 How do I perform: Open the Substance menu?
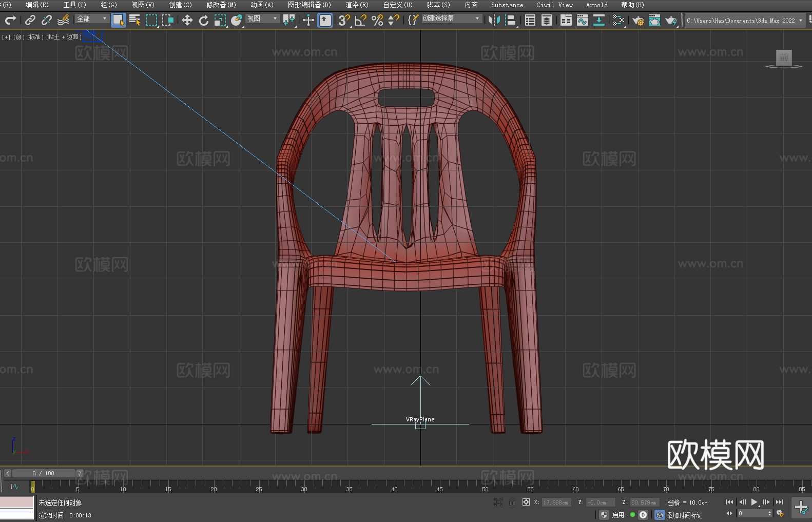[507, 5]
